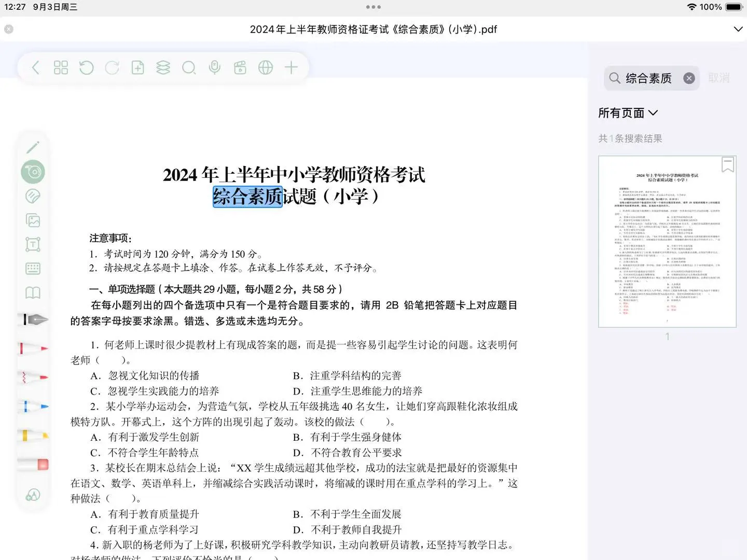Undo the last action
The image size is (747, 560).
(x=87, y=67)
